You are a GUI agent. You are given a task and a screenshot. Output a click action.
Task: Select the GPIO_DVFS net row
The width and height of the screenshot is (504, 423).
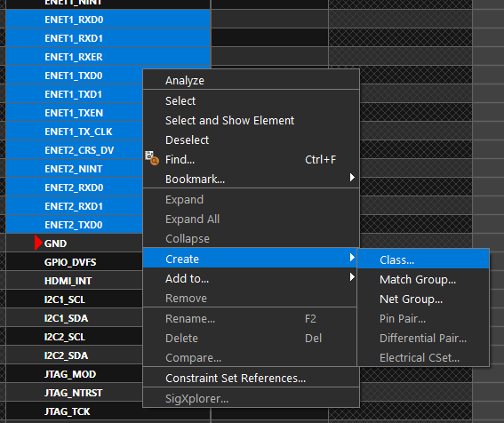[x=74, y=262]
